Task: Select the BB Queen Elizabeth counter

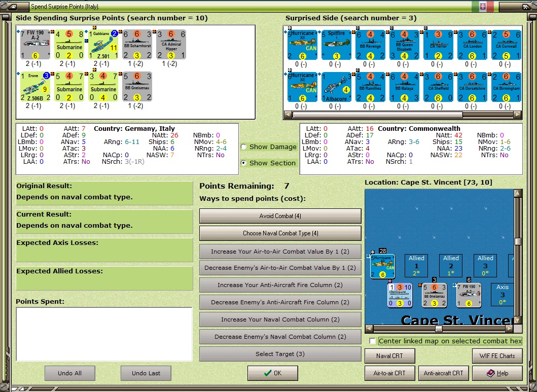Action: (x=404, y=45)
